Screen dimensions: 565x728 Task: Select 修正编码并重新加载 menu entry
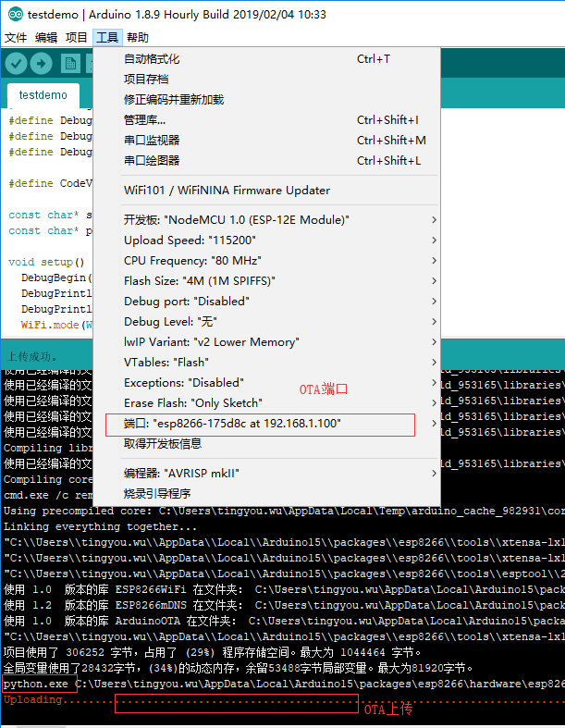(x=266, y=100)
